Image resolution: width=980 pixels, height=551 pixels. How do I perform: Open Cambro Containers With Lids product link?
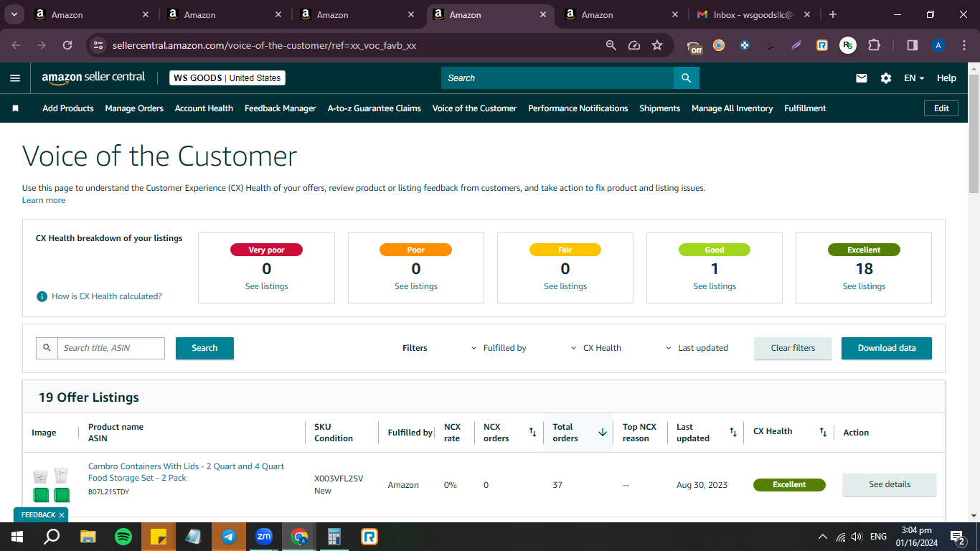tap(187, 472)
